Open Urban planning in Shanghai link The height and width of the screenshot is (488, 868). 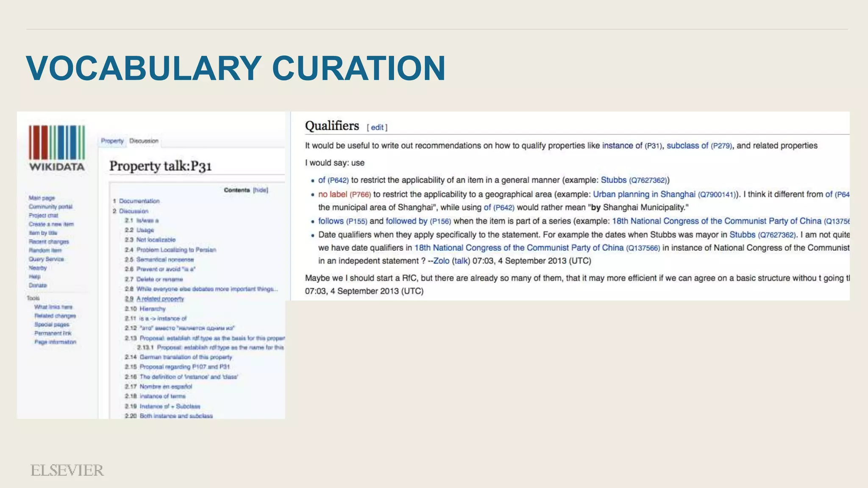(x=665, y=194)
